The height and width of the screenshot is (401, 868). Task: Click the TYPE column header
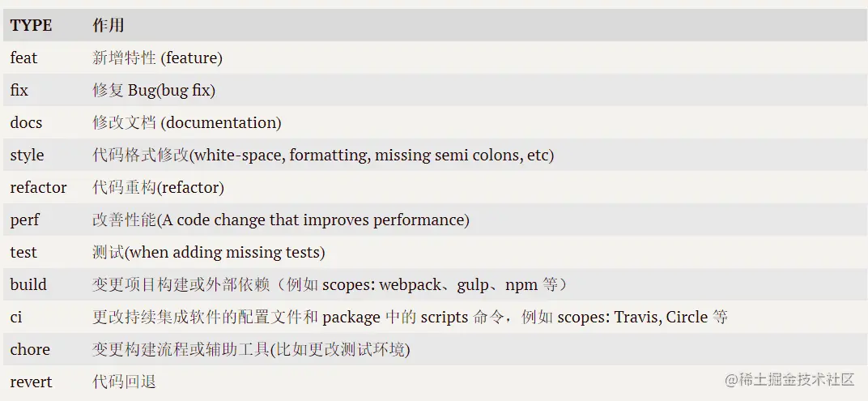(x=31, y=25)
